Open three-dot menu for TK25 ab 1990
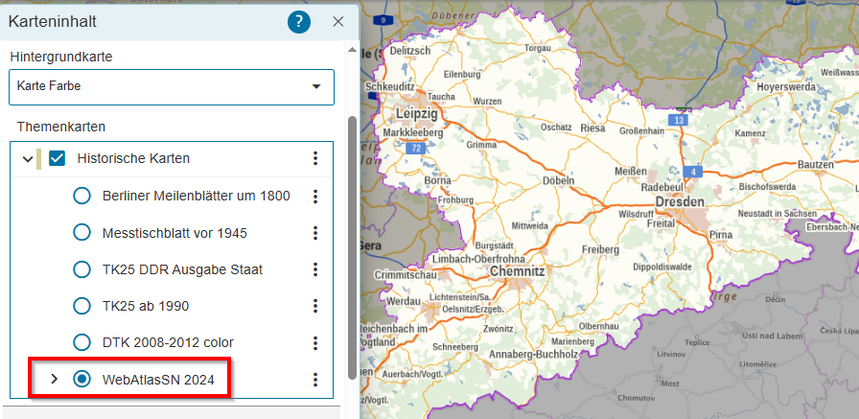This screenshot has width=859, height=419. tap(315, 306)
